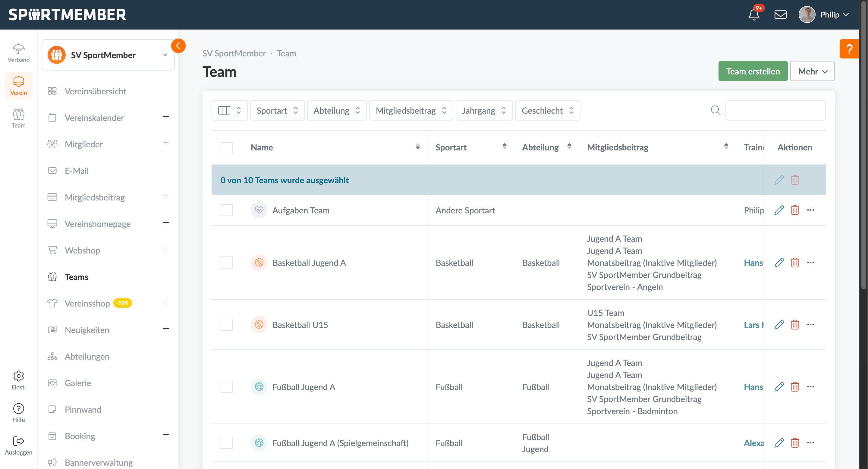The width and height of the screenshot is (868, 469).
Task: Open Vereinsübersicht in the sidebar menu
Action: [95, 91]
